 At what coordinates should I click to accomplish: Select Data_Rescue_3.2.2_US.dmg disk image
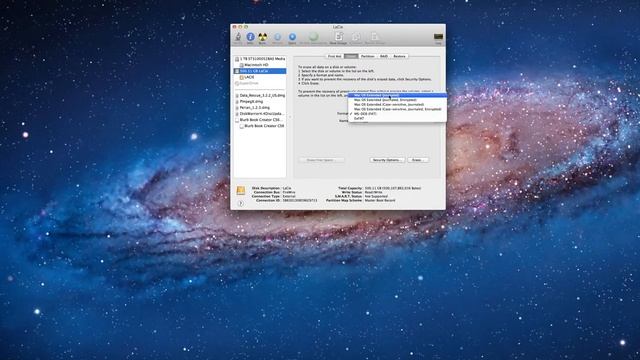pos(260,96)
